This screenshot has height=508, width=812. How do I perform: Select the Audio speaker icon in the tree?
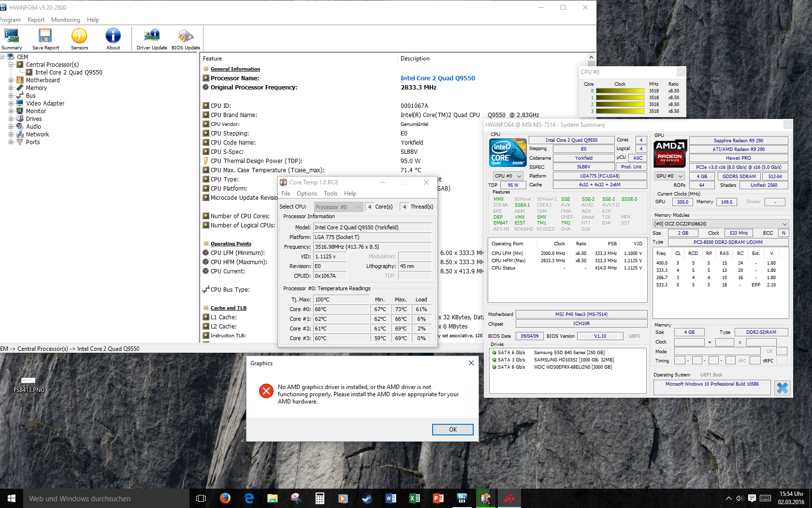tap(20, 126)
